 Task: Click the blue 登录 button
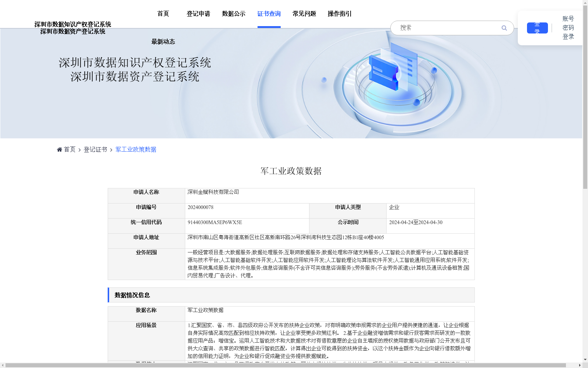(x=537, y=28)
